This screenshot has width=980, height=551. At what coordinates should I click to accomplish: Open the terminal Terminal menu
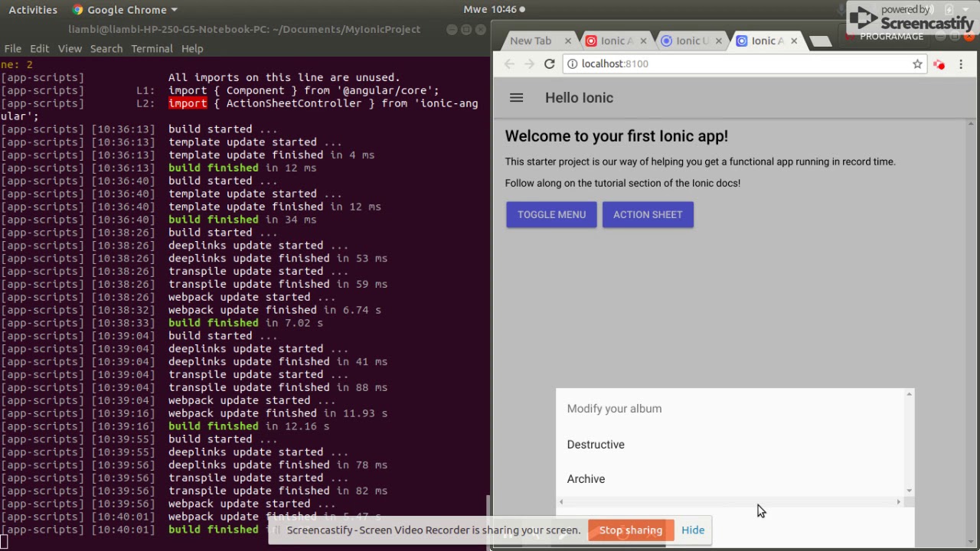tap(152, 48)
